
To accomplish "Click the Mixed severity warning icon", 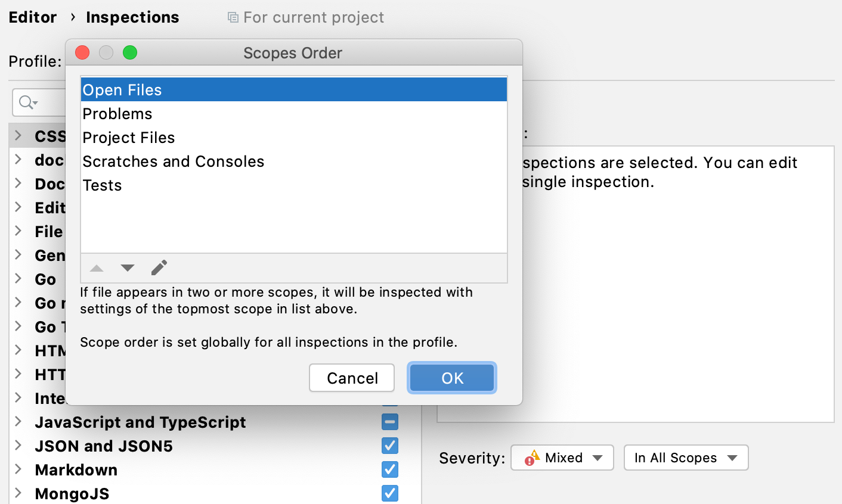I will (x=531, y=458).
